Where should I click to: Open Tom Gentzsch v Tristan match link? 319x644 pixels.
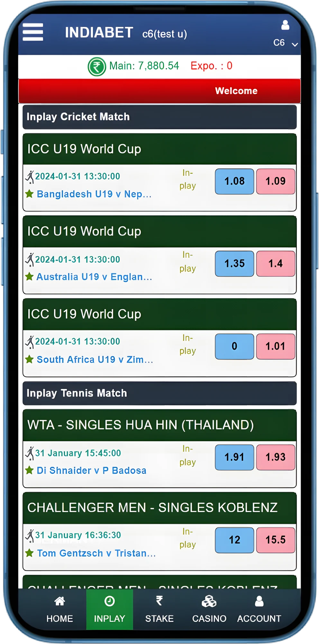96,553
